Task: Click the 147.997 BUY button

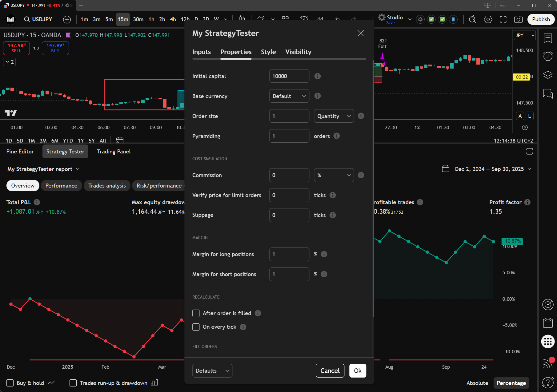Action: [x=55, y=48]
